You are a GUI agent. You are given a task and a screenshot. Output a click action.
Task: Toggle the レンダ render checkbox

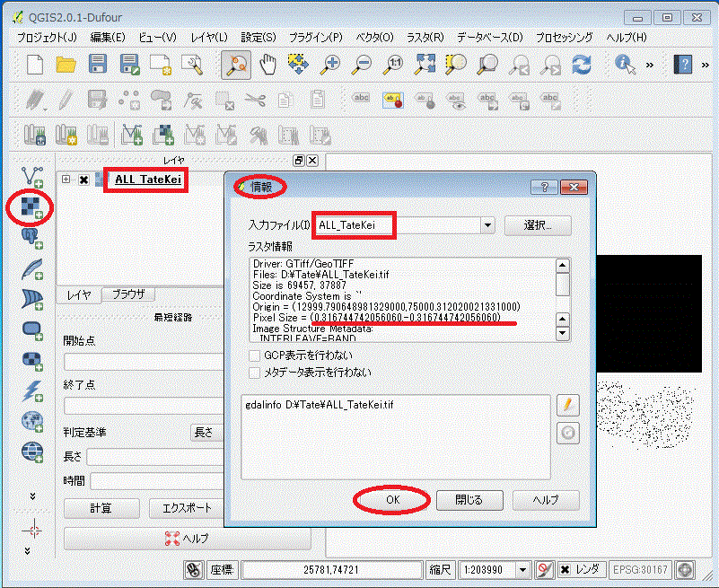(x=565, y=569)
